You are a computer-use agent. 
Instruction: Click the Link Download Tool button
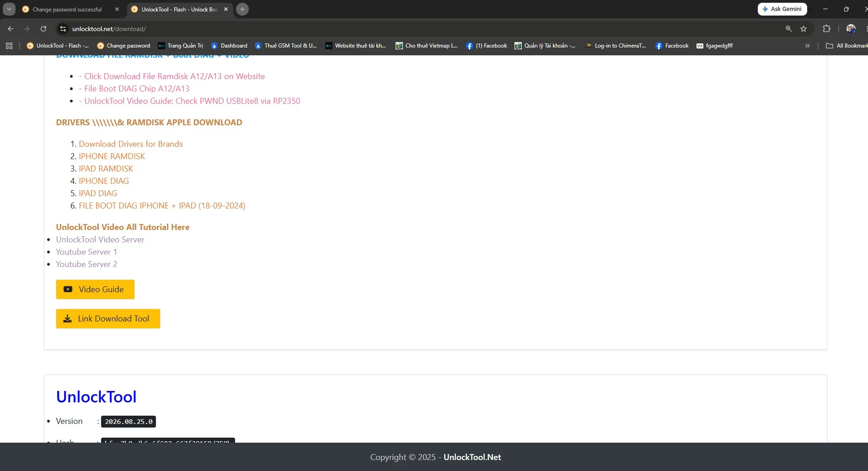[x=108, y=319]
